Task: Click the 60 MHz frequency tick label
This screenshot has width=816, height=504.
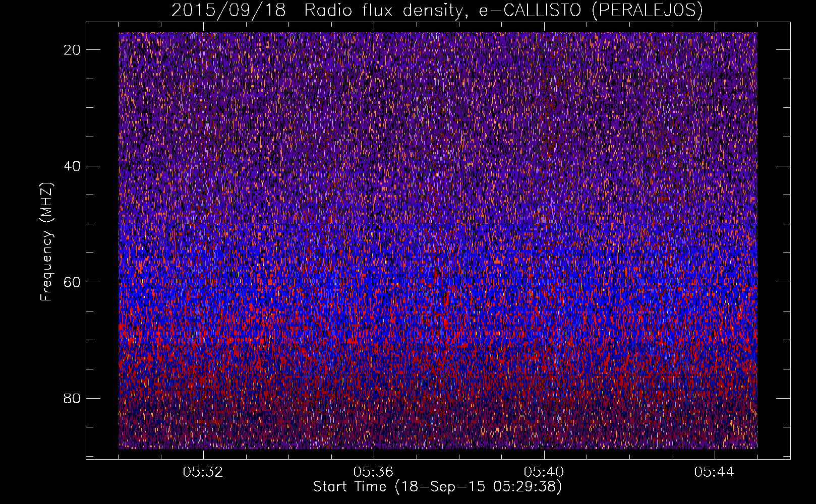Action: point(73,282)
